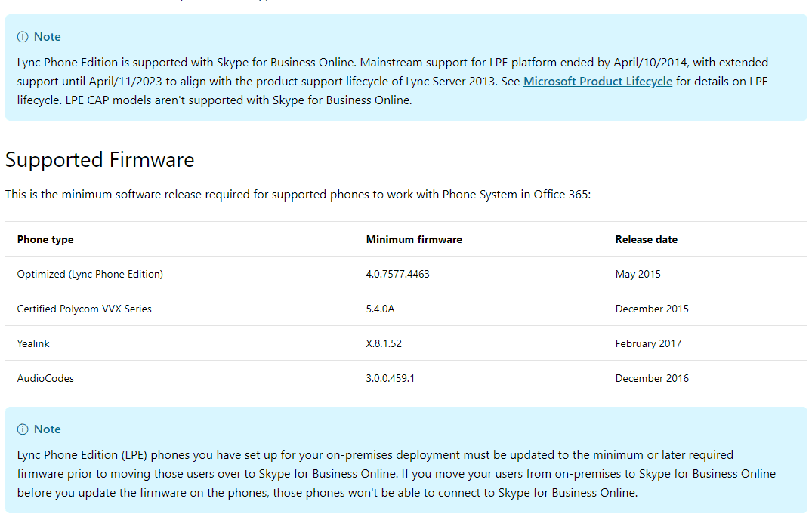Click the info icon in the second Note
The width and height of the screenshot is (812, 520).
point(23,429)
